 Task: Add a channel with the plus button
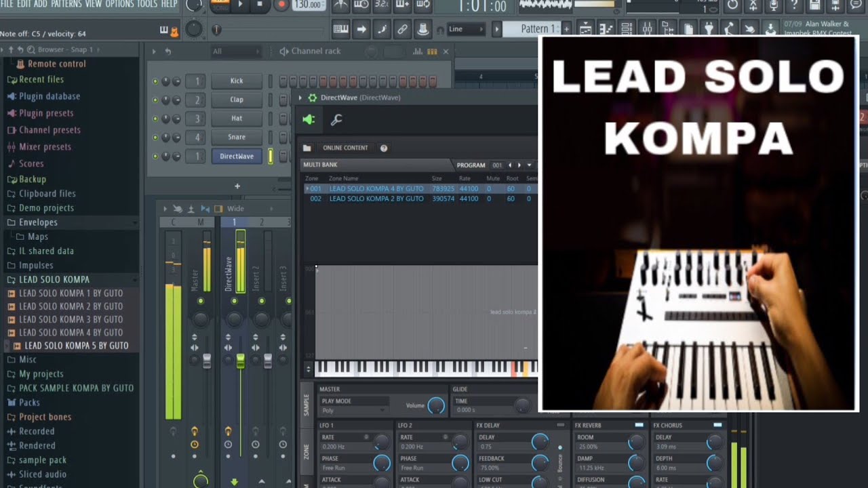pyautogui.click(x=237, y=186)
